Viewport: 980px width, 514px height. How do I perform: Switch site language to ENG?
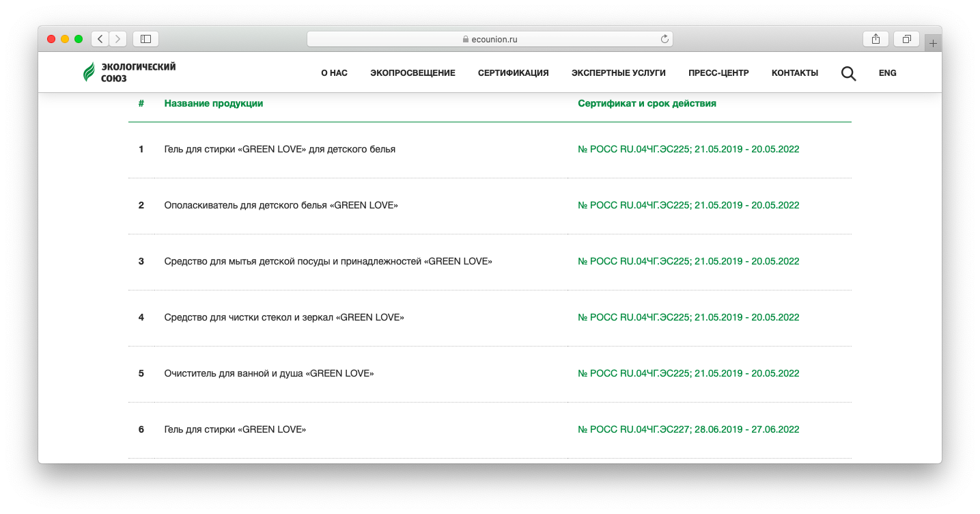[887, 73]
